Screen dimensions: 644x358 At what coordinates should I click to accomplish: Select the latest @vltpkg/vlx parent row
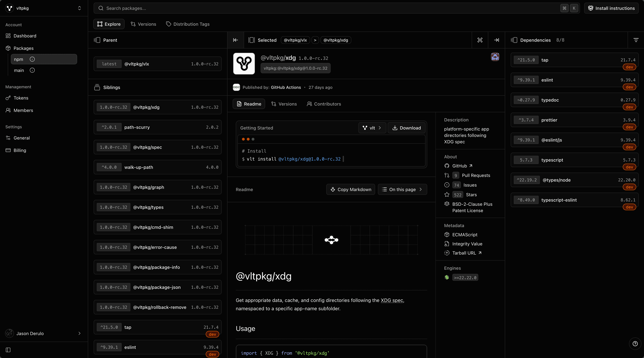tap(157, 64)
